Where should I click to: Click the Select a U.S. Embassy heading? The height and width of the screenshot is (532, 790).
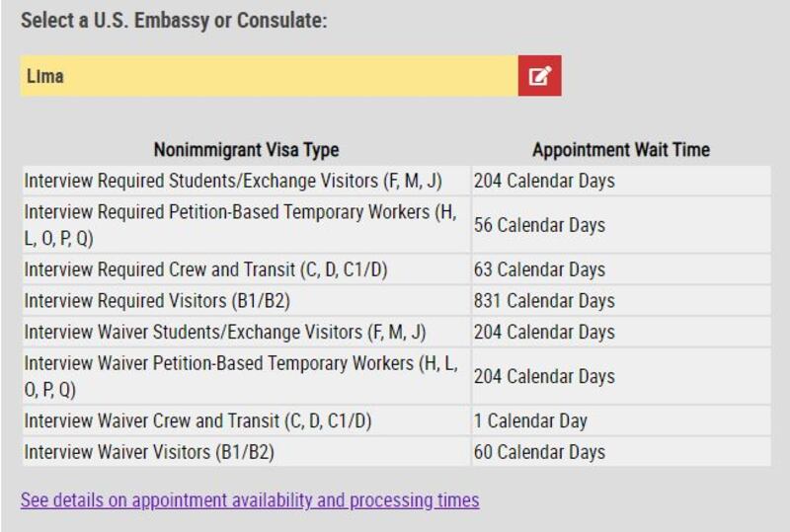[174, 21]
